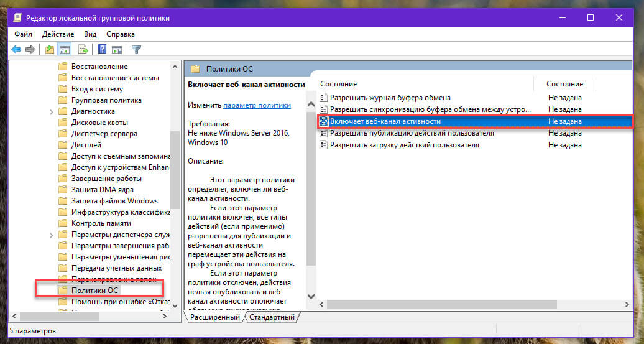Switch to the Стандартный tab
The height and width of the screenshot is (344, 644).
coord(272,317)
